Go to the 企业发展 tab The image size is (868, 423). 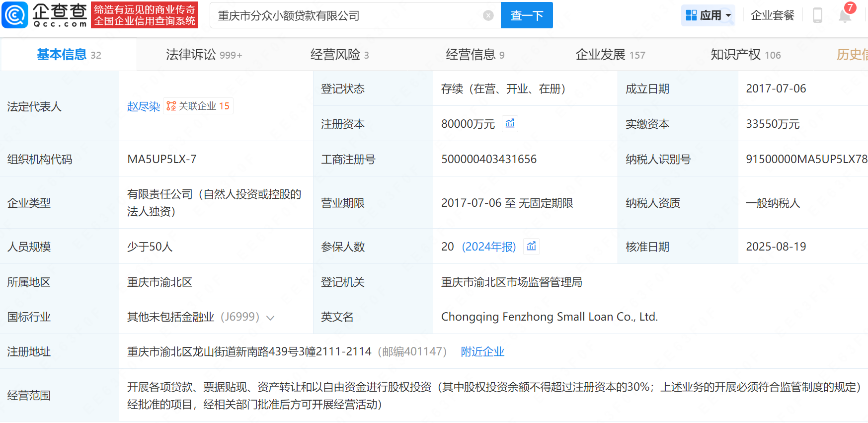(x=610, y=55)
